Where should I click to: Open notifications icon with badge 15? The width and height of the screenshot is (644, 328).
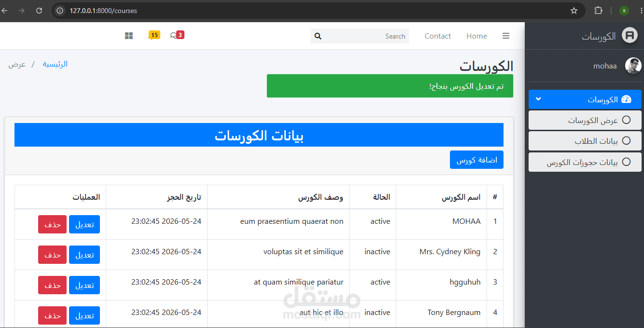pyautogui.click(x=154, y=35)
